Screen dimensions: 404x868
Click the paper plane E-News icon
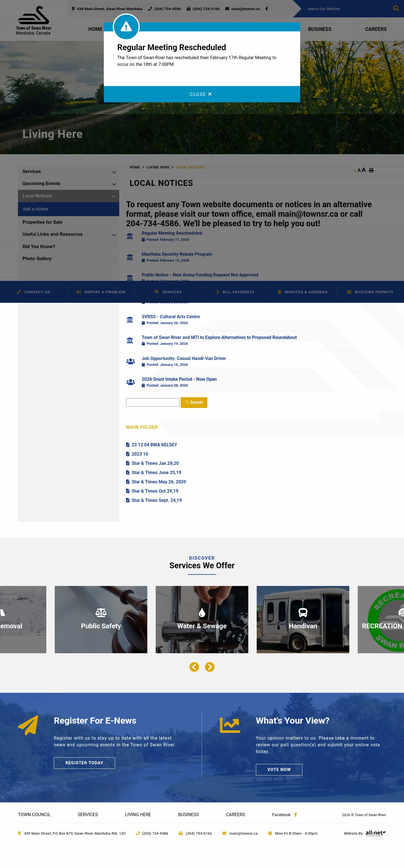tap(28, 725)
